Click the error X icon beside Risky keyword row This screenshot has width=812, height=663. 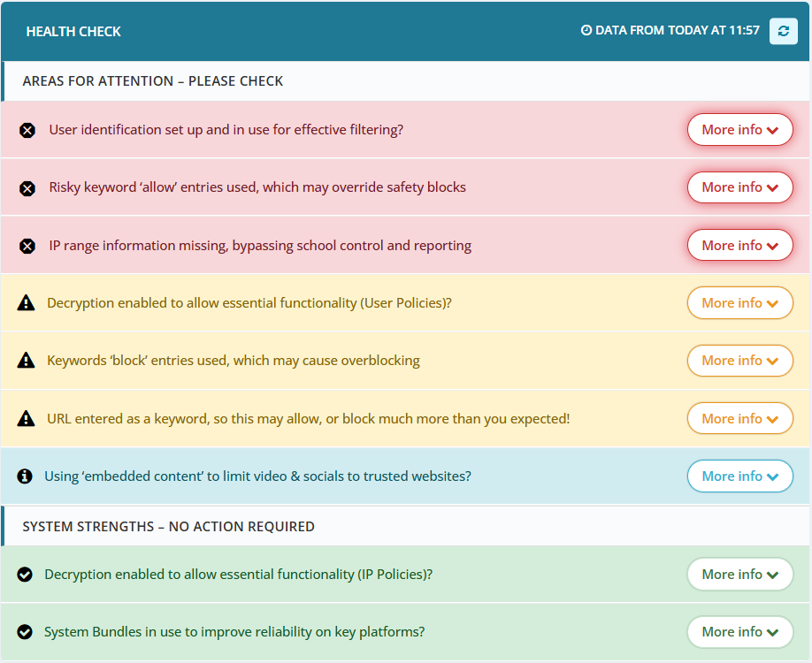[x=27, y=188]
